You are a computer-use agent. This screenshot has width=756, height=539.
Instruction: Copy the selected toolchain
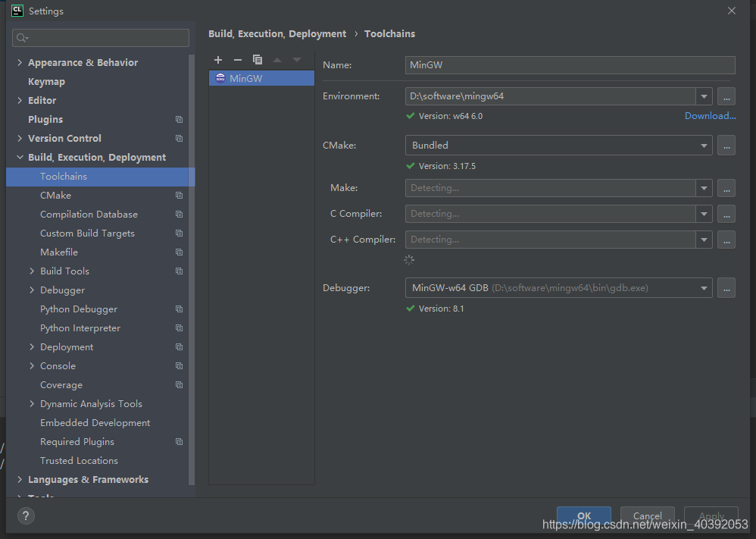[258, 60]
